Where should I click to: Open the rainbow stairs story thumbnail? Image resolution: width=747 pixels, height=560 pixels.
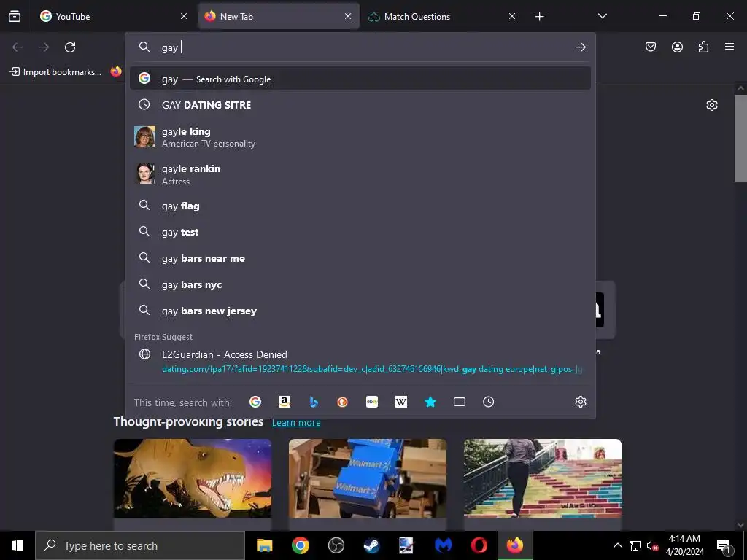click(543, 478)
